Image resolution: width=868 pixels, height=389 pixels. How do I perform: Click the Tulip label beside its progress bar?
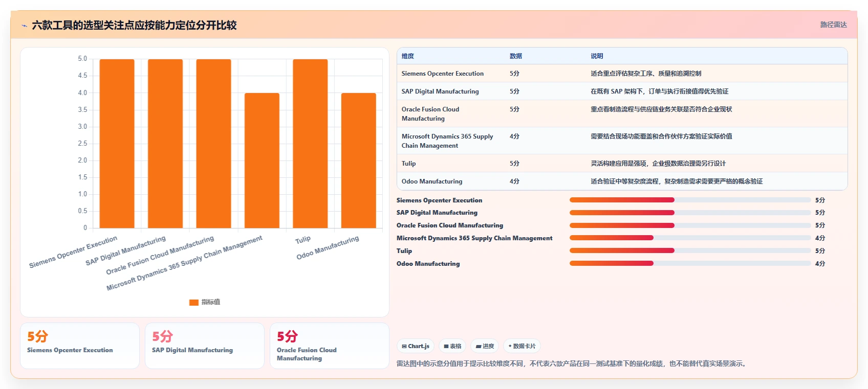click(404, 251)
